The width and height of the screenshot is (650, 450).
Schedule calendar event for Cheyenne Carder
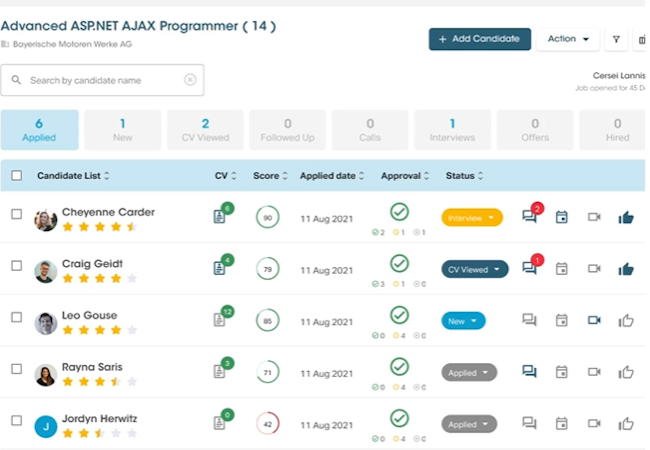(x=561, y=217)
